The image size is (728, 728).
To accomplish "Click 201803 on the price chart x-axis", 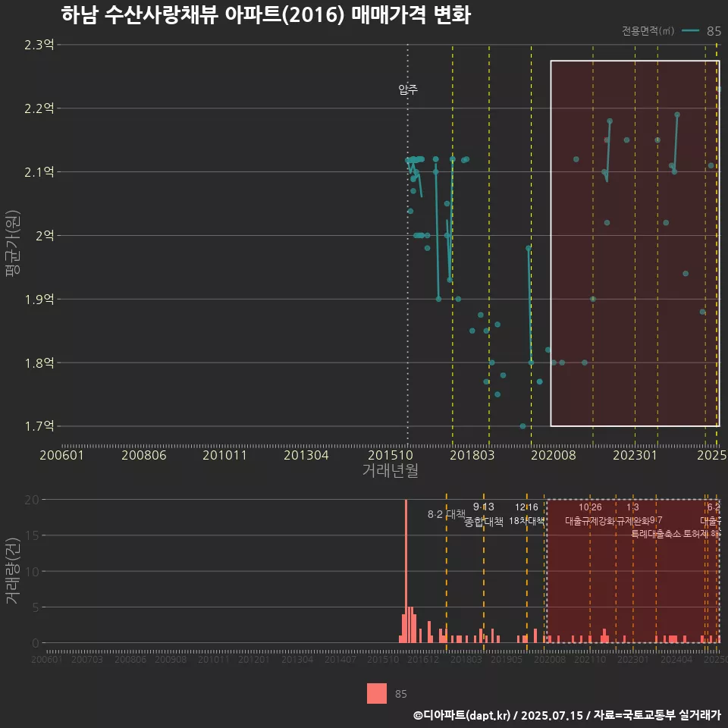I will point(472,455).
